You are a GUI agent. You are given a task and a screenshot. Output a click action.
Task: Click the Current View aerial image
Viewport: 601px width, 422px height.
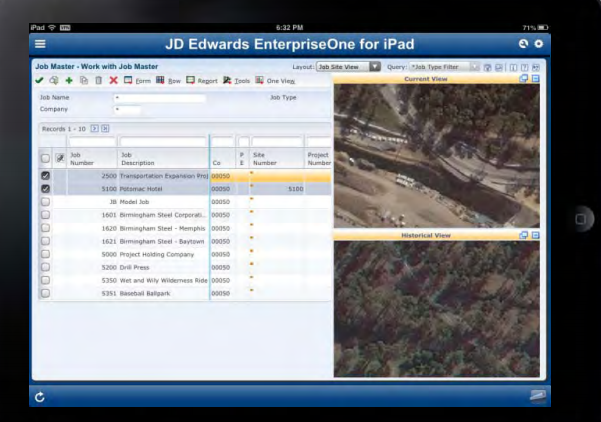coord(437,156)
